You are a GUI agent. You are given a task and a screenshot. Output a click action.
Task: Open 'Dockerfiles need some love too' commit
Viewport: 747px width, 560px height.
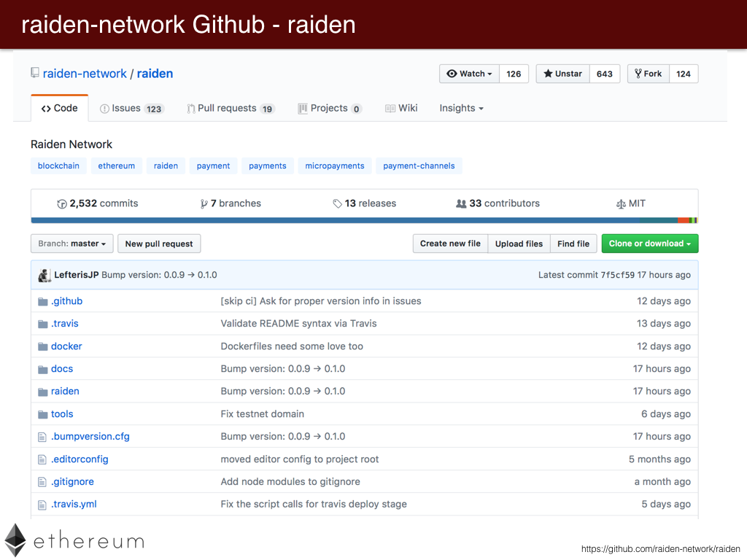(x=292, y=346)
